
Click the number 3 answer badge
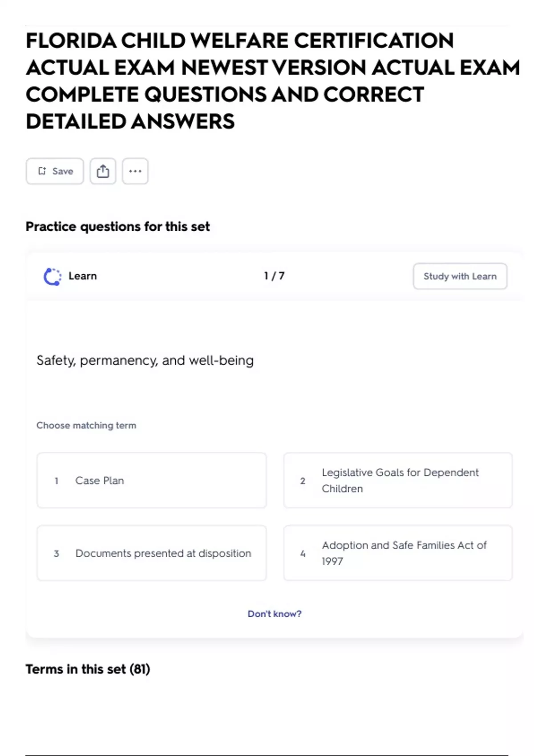[57, 554]
